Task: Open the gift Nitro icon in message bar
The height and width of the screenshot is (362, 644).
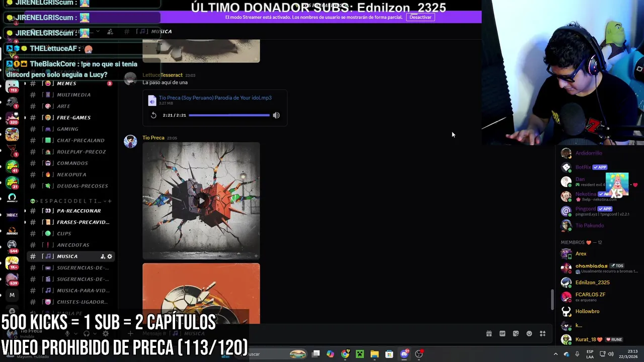Action: point(489,333)
